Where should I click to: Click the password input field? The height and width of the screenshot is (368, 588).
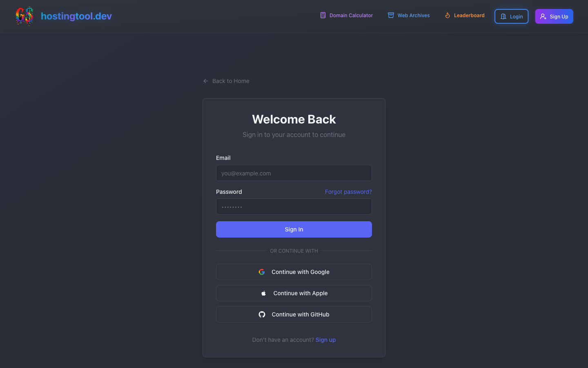coord(294,206)
